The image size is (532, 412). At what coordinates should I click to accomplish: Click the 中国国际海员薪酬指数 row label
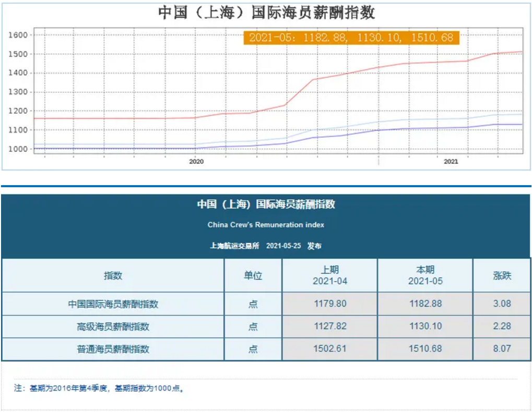click(x=113, y=304)
